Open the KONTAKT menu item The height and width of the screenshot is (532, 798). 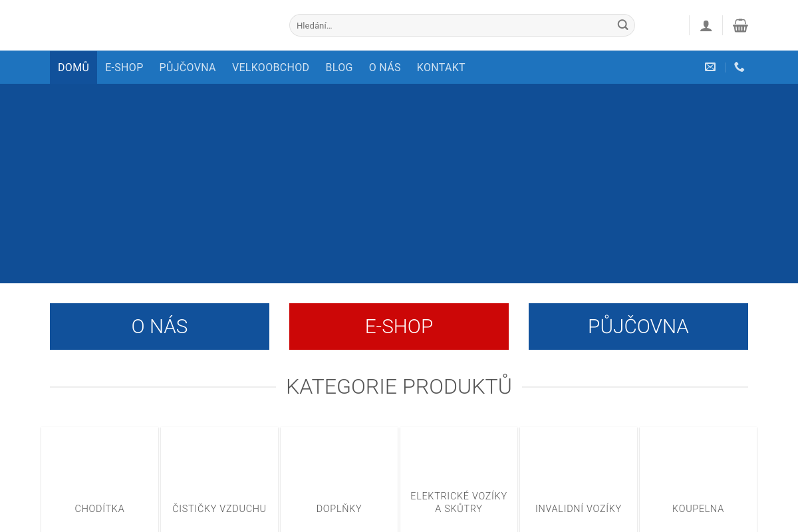click(x=441, y=67)
